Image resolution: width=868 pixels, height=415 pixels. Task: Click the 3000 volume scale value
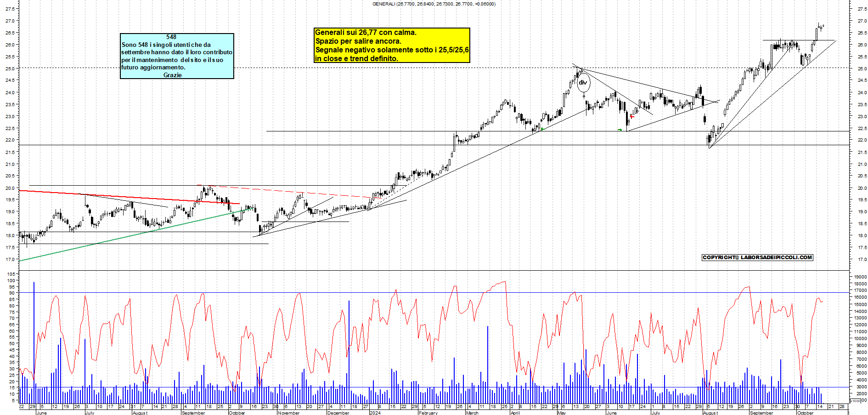pyautogui.click(x=861, y=387)
